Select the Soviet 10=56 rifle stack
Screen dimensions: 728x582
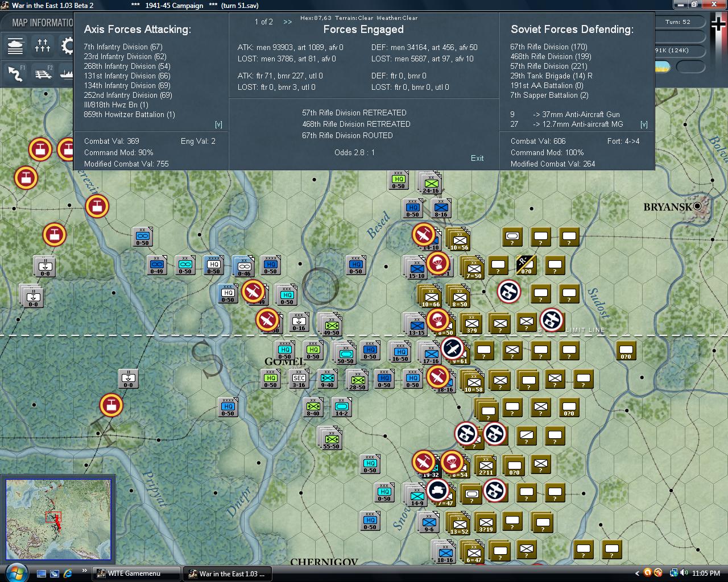[x=458, y=240]
